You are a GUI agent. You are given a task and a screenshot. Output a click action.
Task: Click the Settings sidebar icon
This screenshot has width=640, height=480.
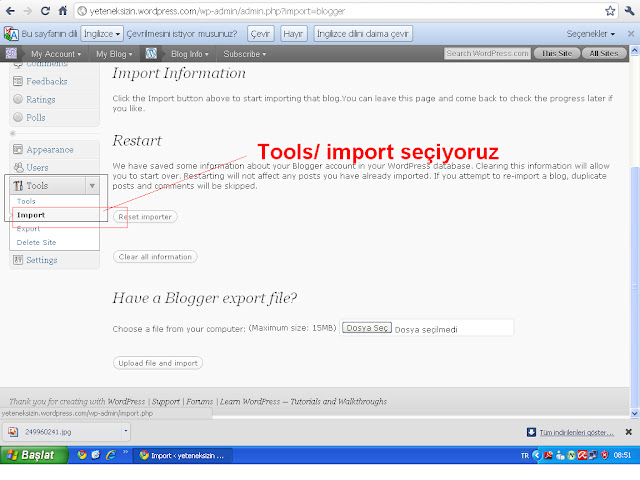[18, 260]
